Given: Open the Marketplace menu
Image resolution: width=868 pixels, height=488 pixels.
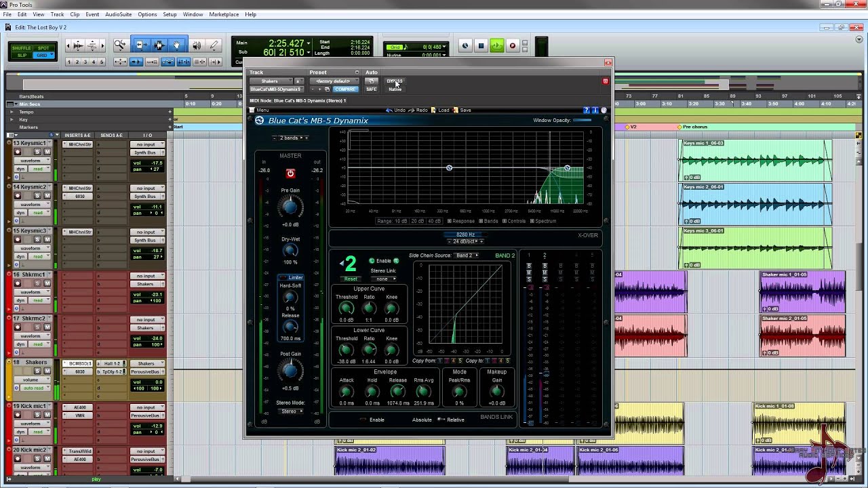Looking at the screenshot, I should [x=224, y=14].
